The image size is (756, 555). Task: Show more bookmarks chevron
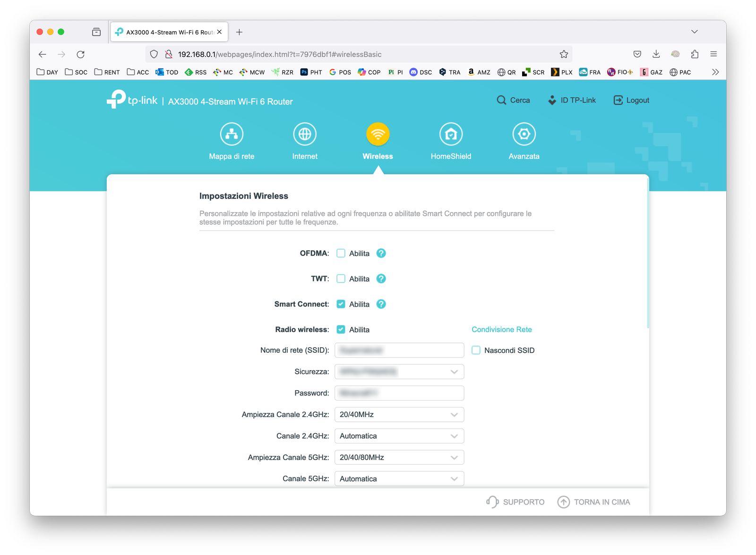(715, 72)
